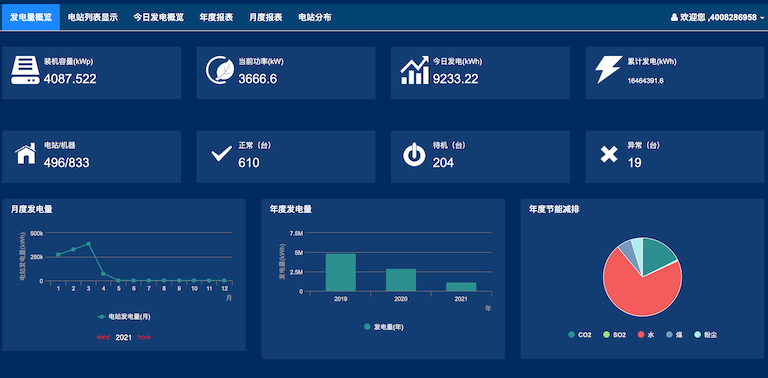The width and height of the screenshot is (768, 378).
Task: Go to previous year with <<< arrows
Action: coord(103,337)
